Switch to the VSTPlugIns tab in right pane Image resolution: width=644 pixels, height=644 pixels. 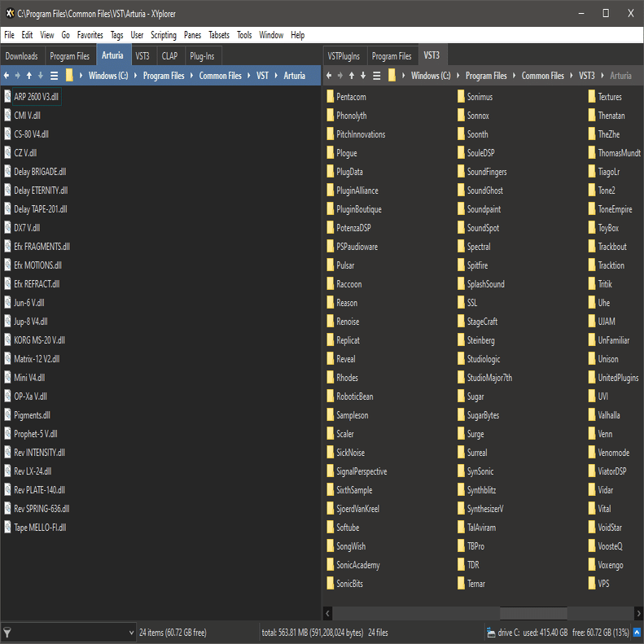(x=344, y=56)
